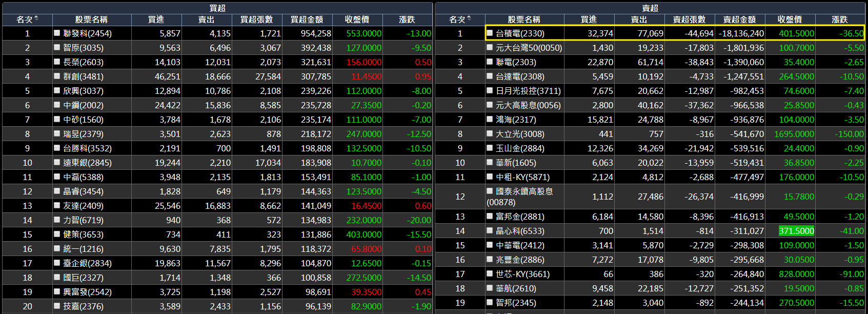Select closing price 156.0000 for 長榮
This screenshot has height=314, width=868.
coord(364,62)
